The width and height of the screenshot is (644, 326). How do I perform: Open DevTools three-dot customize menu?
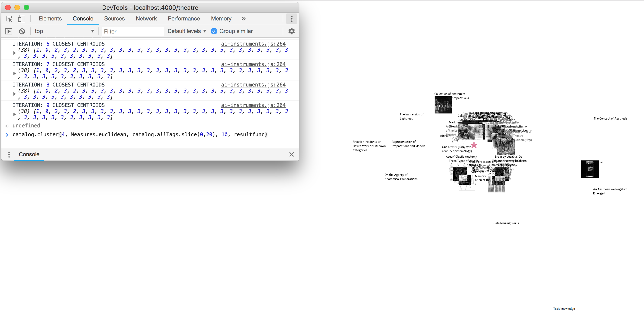[292, 19]
